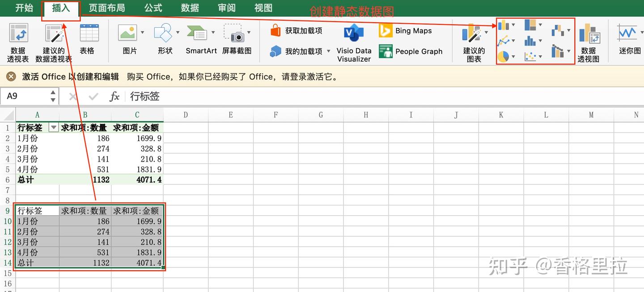
Task: Open the Bing Maps add-in
Action: pyautogui.click(x=405, y=31)
